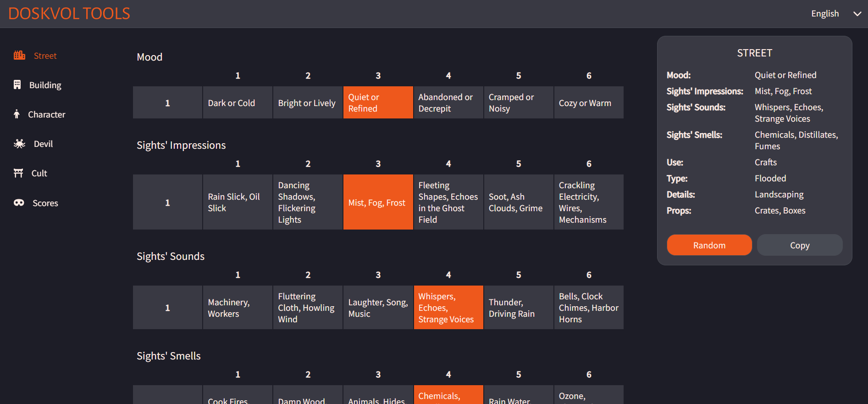Viewport: 868px width, 404px height.
Task: Open the Building page link
Action: [45, 85]
